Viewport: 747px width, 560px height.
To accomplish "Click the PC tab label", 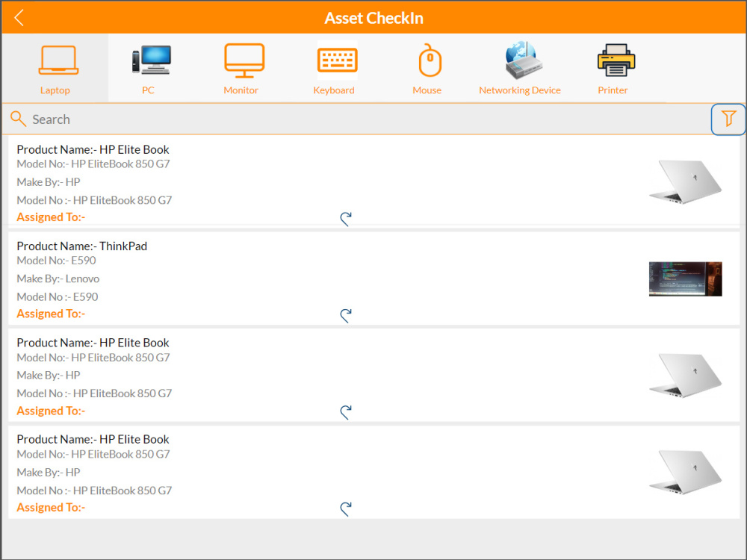I will point(148,90).
